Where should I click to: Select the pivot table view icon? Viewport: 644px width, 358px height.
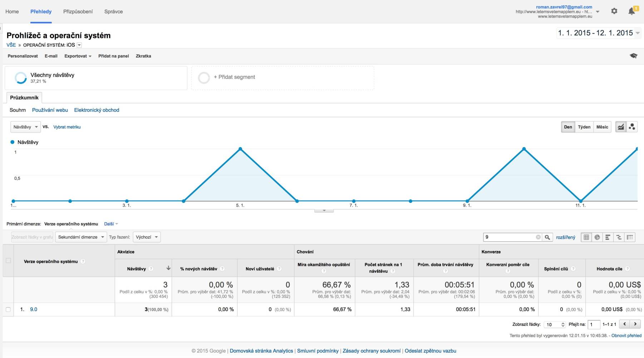coord(630,237)
